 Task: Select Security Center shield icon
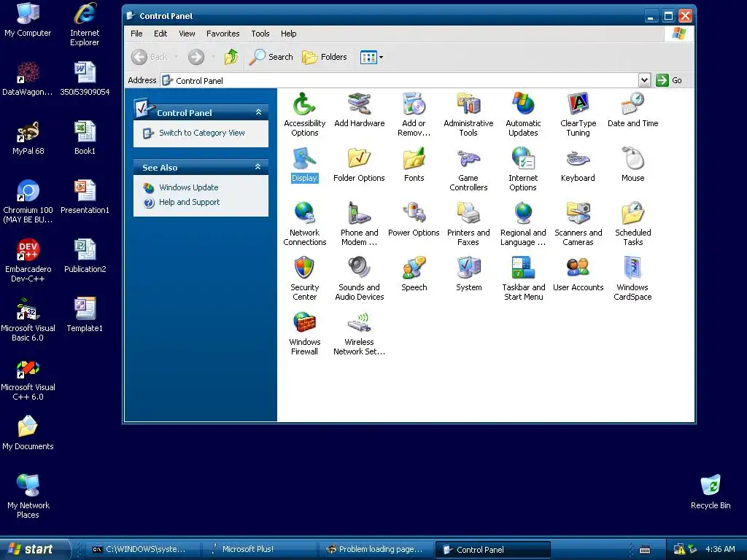(x=304, y=279)
